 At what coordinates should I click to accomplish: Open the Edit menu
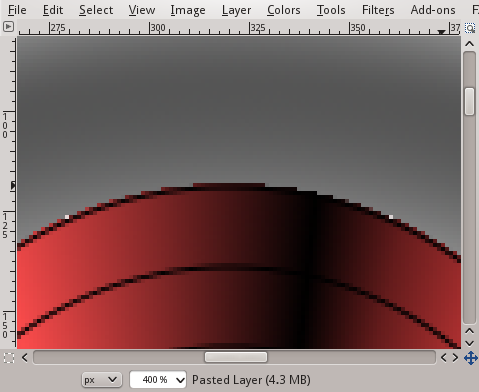53,10
